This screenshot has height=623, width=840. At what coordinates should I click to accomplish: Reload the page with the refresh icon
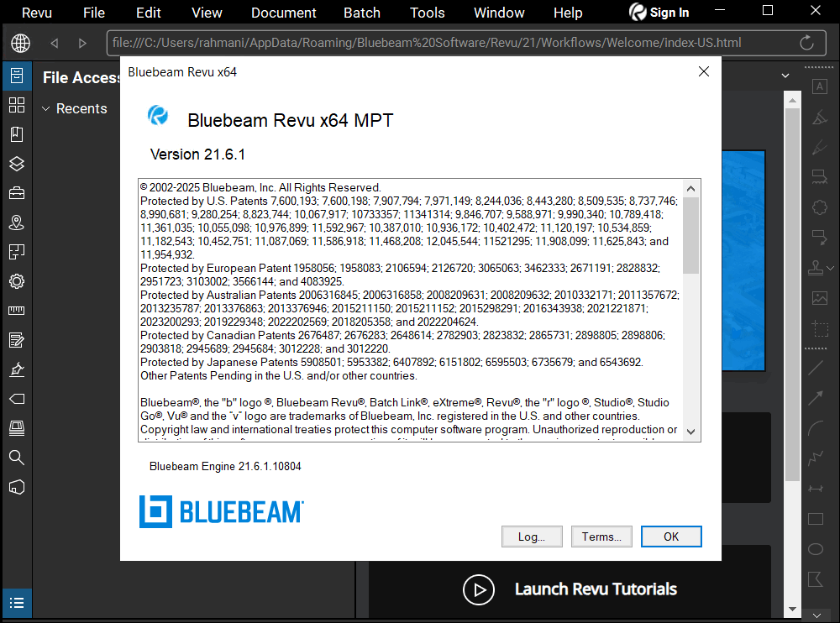tap(806, 43)
